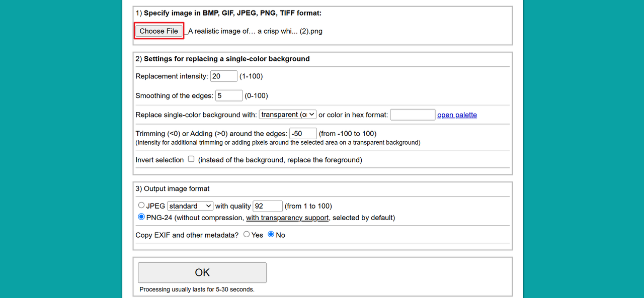Click the Choose File button

click(x=159, y=31)
